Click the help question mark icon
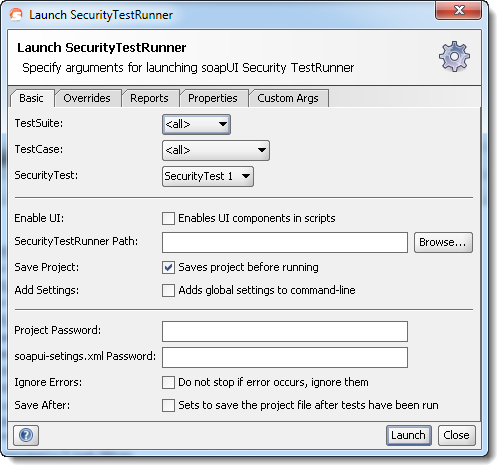This screenshot has height=472, width=504. (x=26, y=435)
